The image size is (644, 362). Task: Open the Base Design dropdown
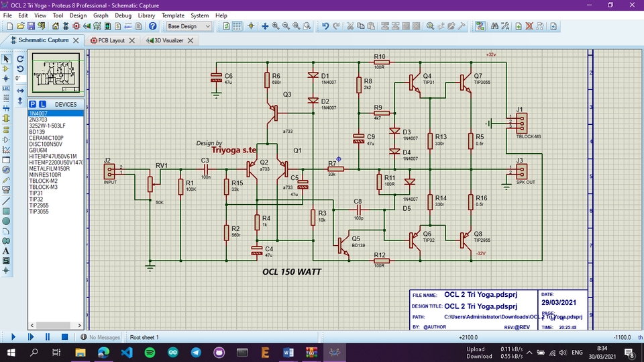point(189,26)
